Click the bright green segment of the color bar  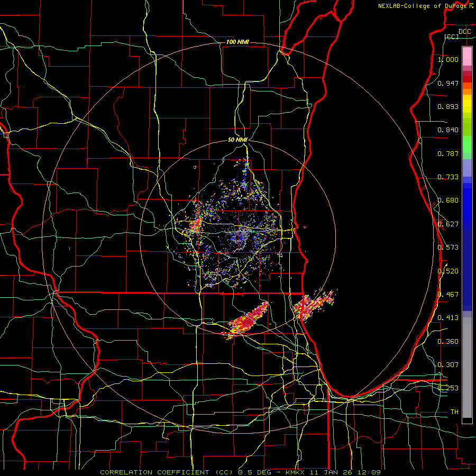tap(467, 144)
